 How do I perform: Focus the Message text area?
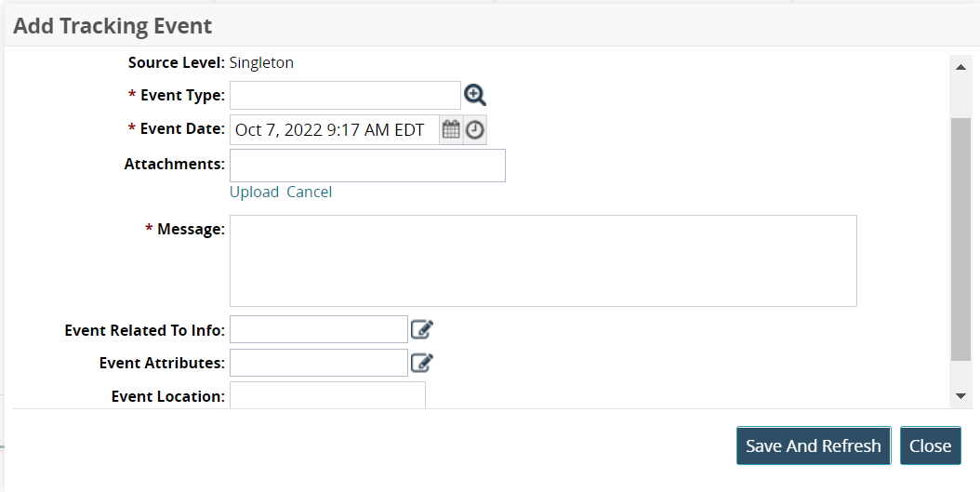543,260
